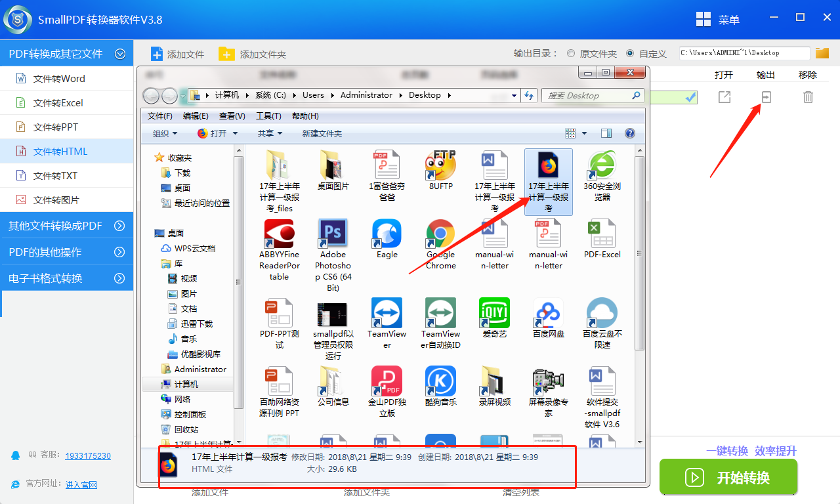840x504 pixels.
Task: Open the view-mode dropdown arrow in Explorer
Action: coord(584,133)
